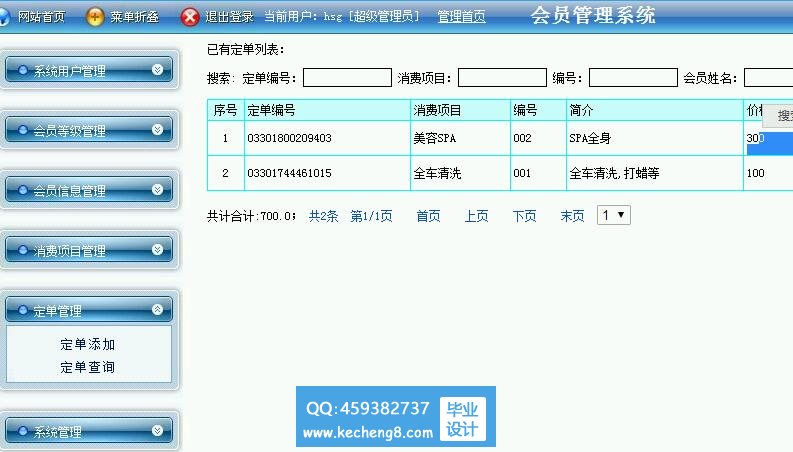Click the blue bullet beside 系统管理
793x452 pixels.
pos(23,431)
